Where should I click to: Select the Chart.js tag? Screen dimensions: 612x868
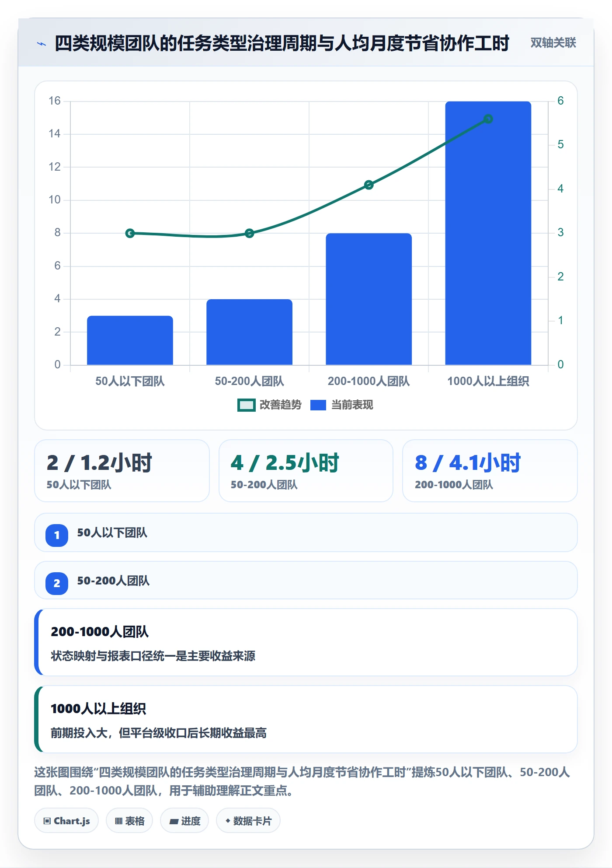point(66,821)
